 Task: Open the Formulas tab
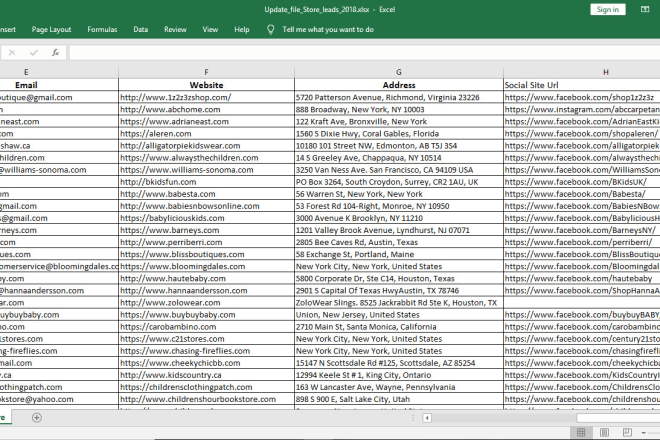point(102,29)
